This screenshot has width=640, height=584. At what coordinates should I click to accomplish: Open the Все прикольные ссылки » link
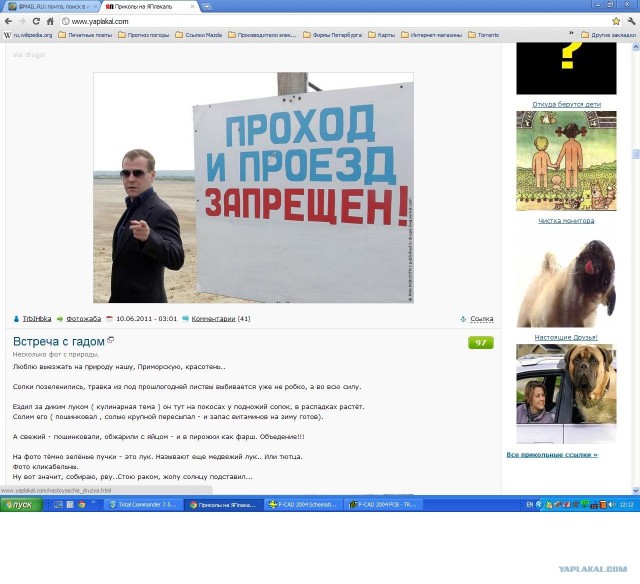552,455
